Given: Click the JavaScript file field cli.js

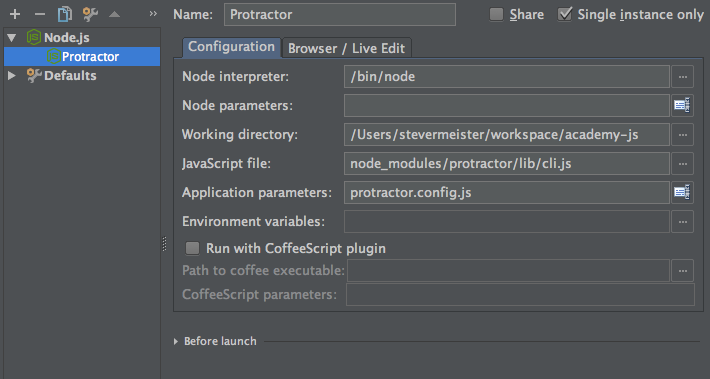Looking at the screenshot, I should (x=507, y=163).
